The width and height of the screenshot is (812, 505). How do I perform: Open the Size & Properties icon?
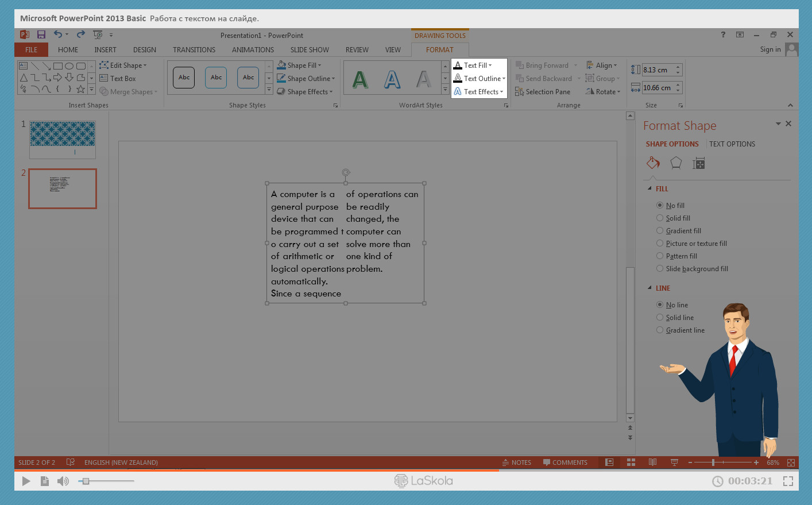click(698, 164)
